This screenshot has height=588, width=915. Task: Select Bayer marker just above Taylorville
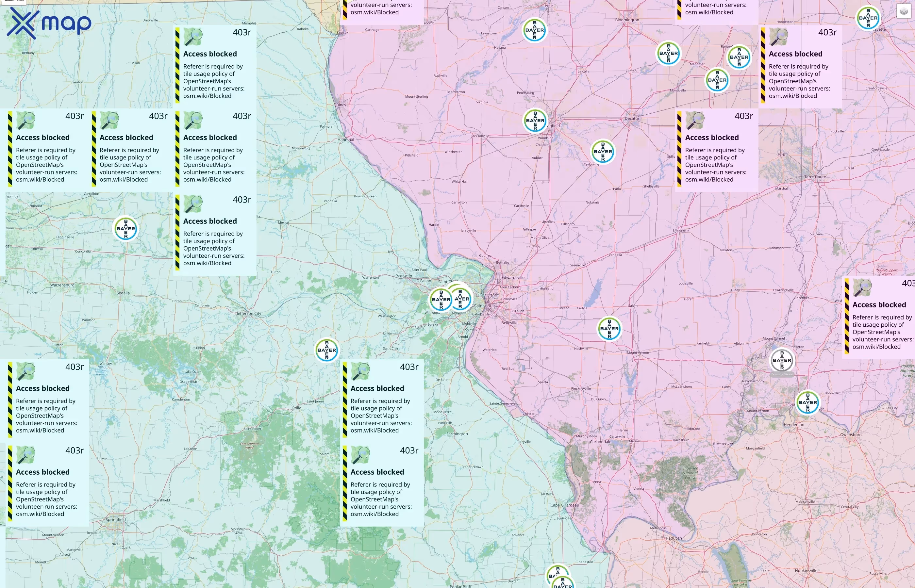603,152
